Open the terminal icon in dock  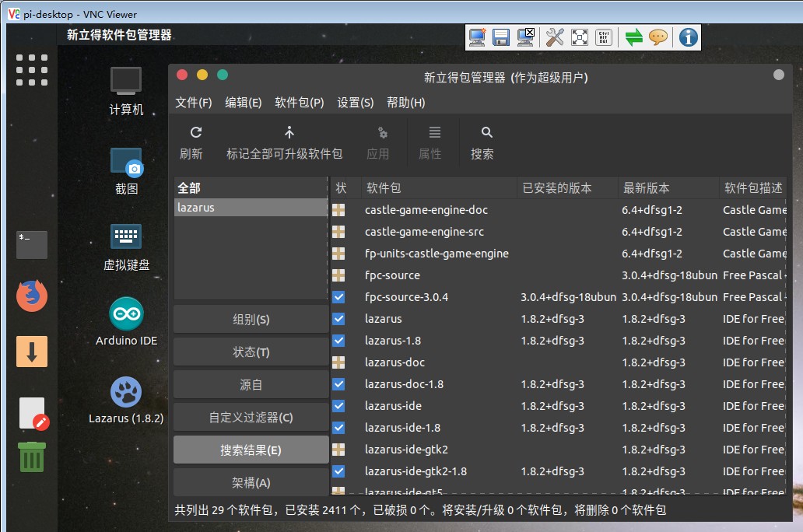[32, 244]
